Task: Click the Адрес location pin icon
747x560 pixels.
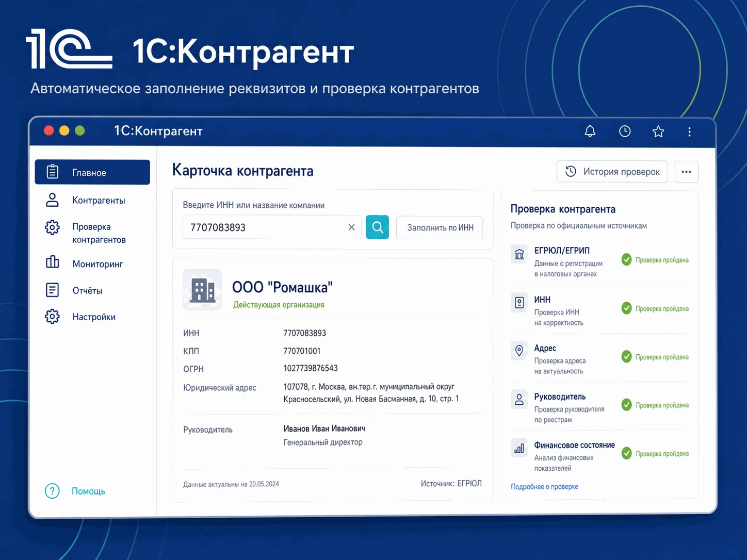Action: pos(519,351)
